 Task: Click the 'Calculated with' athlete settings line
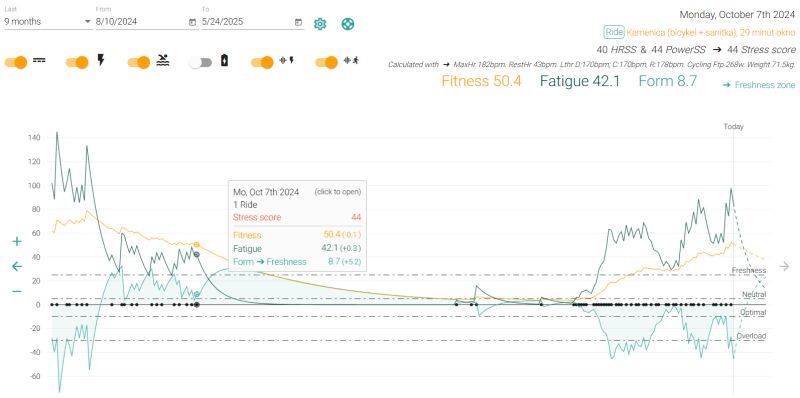[591, 65]
